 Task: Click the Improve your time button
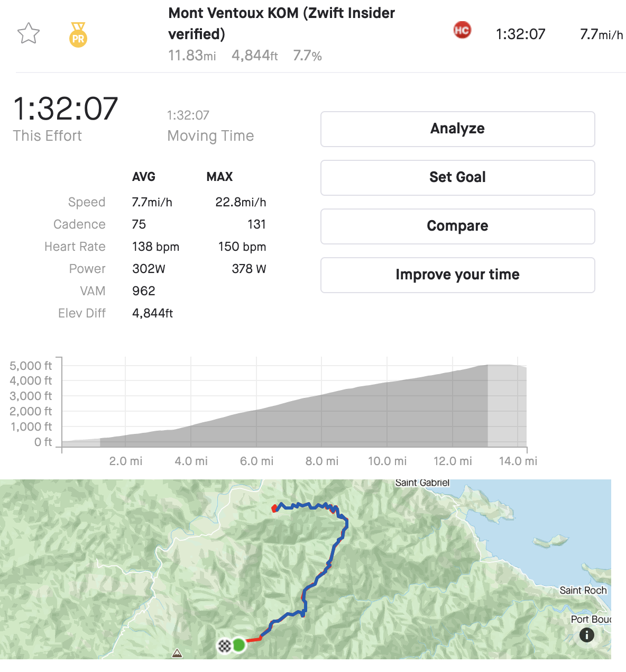[x=457, y=275]
